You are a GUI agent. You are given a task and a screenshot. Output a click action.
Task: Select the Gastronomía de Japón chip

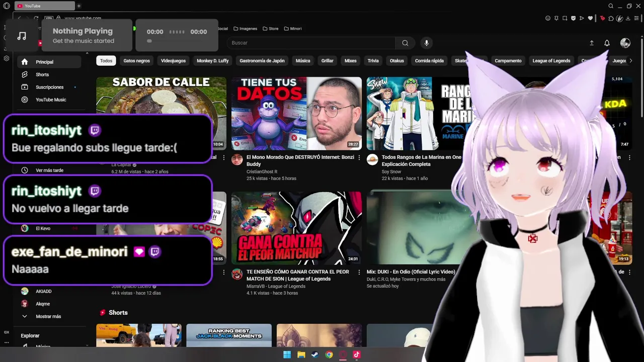(x=262, y=61)
